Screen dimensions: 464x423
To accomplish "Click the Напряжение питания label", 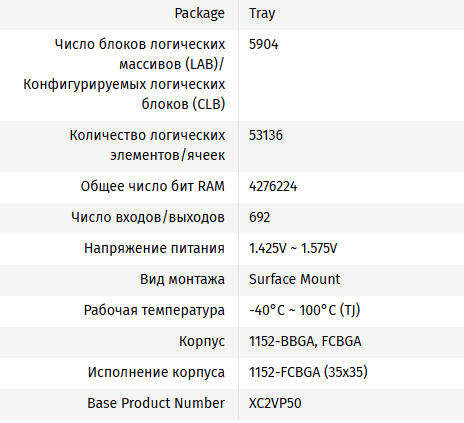I will [154, 248].
